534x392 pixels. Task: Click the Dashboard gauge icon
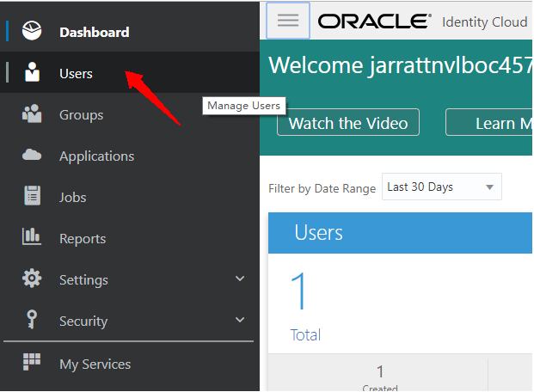point(32,32)
